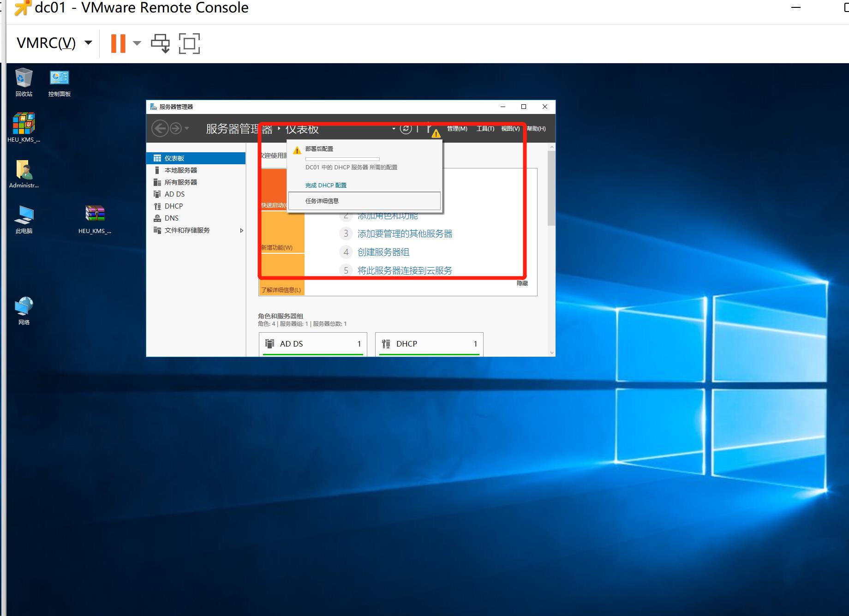
Task: Select 新增功能(W) tab in welcome tile
Action: click(x=283, y=232)
